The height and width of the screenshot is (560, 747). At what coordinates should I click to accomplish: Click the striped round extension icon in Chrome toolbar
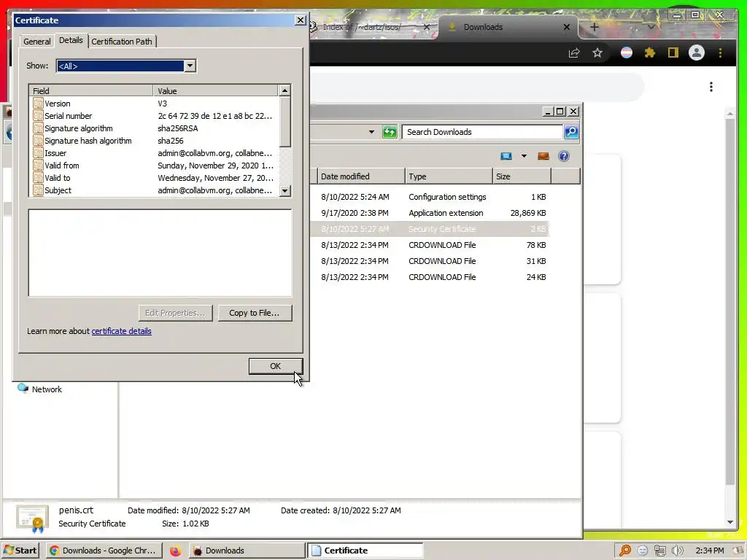[x=627, y=52]
